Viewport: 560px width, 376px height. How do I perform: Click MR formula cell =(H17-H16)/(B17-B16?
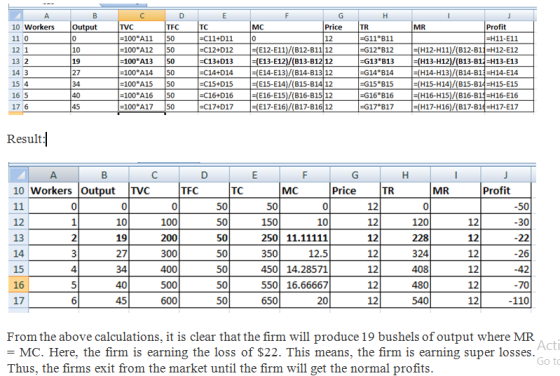448,106
